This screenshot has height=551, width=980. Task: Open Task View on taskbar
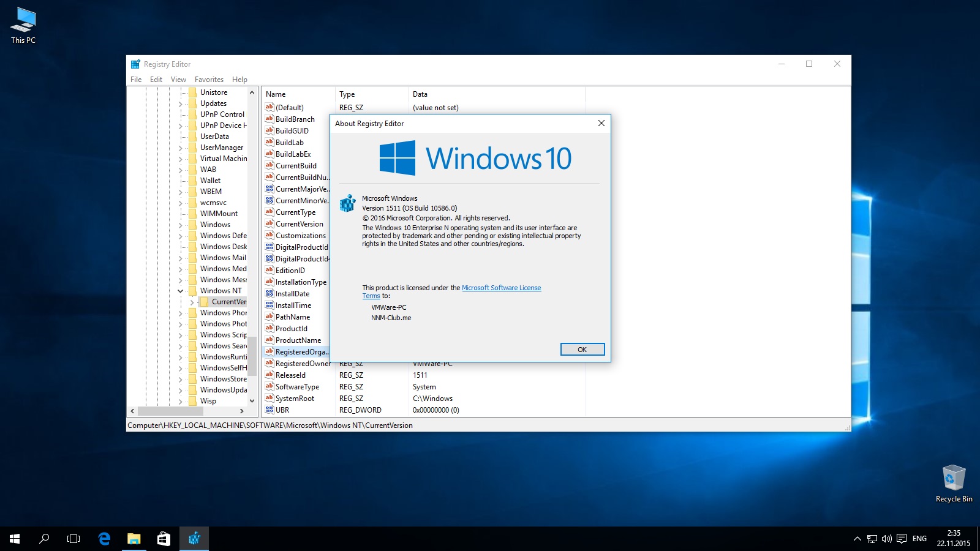[73, 539]
